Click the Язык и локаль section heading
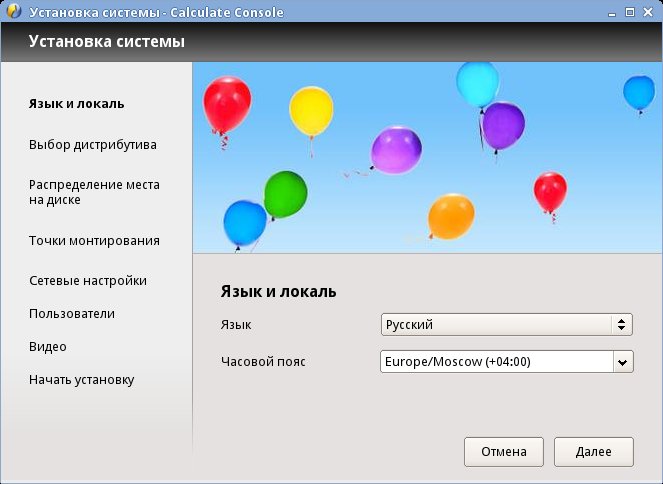The image size is (663, 484). click(278, 292)
